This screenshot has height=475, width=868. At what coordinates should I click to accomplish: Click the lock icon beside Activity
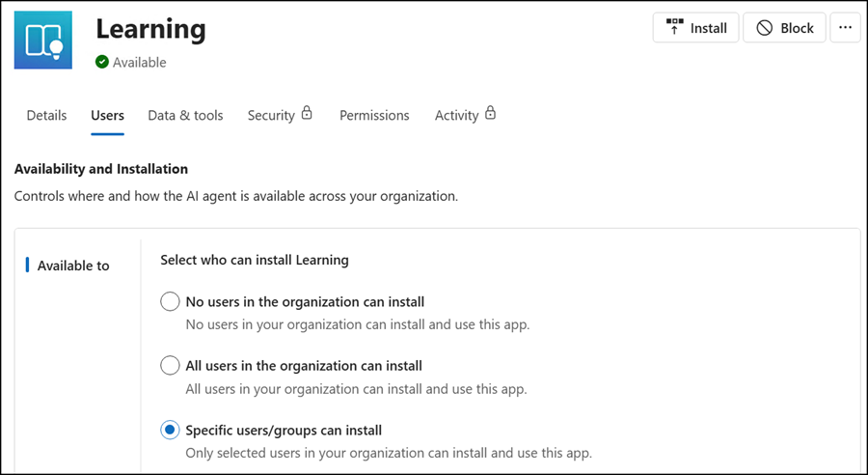click(x=491, y=113)
